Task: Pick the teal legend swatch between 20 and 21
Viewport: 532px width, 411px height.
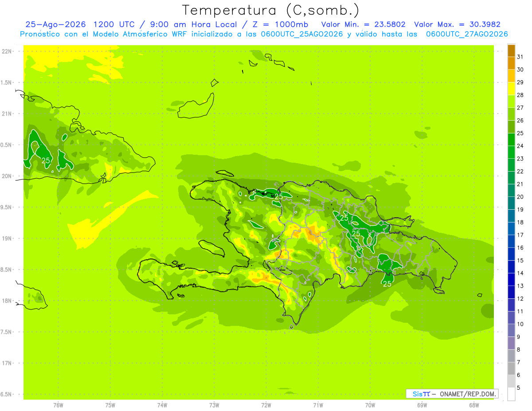Action: coord(511,191)
